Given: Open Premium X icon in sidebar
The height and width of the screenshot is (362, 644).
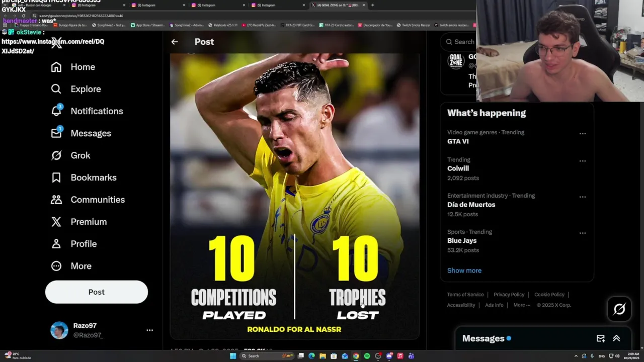Looking at the screenshot, I should 56,222.
